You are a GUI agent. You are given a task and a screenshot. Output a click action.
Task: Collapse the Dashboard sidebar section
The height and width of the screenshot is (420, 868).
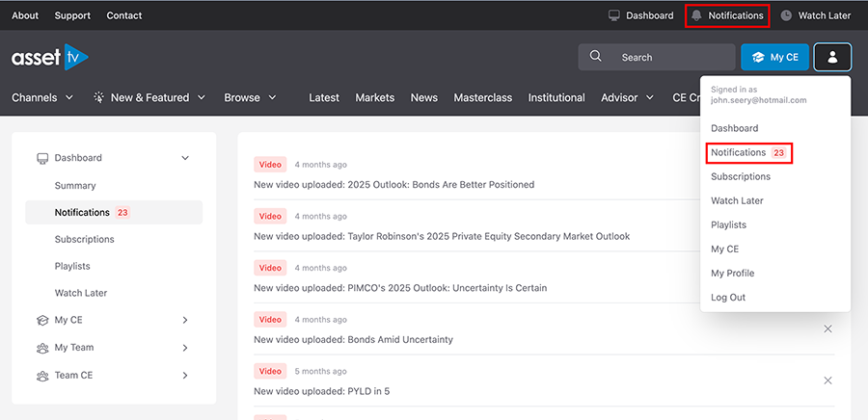point(185,158)
